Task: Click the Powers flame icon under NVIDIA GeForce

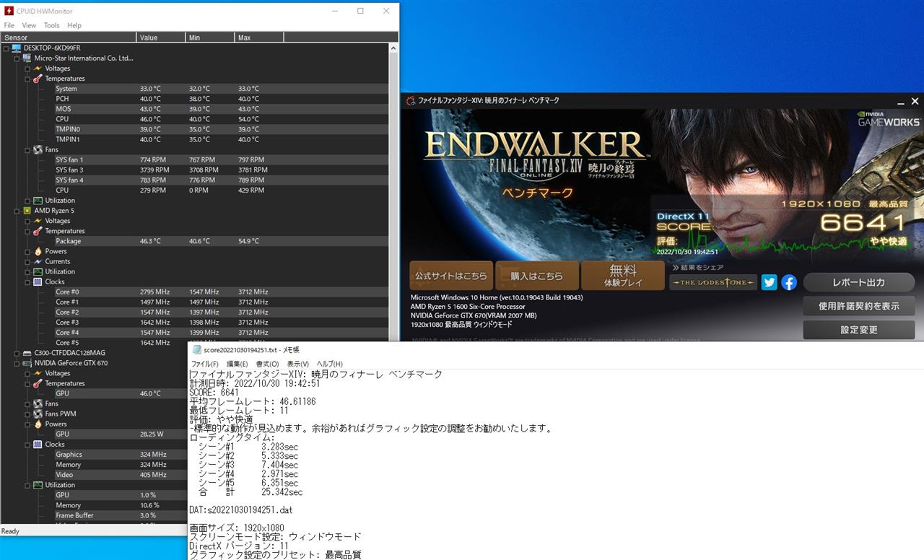Action: 38,424
